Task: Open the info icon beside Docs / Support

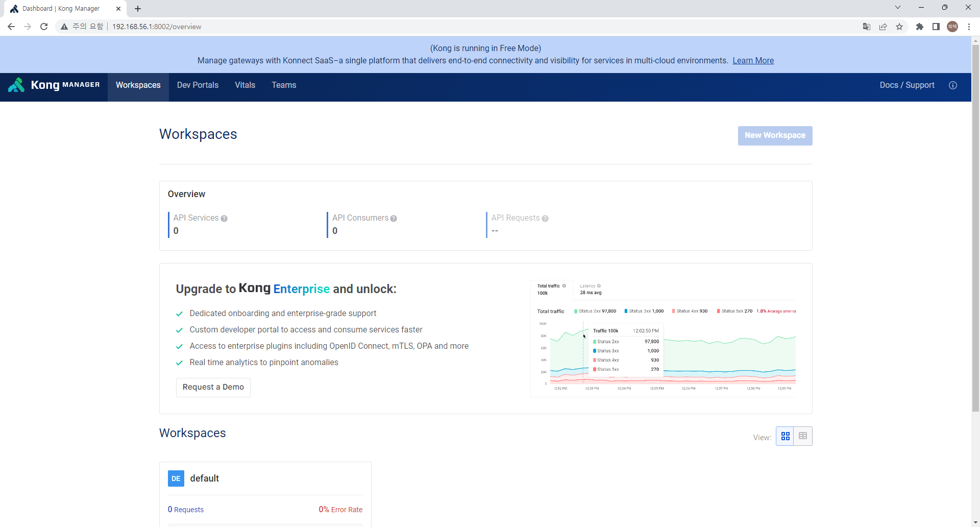Action: [x=952, y=85]
